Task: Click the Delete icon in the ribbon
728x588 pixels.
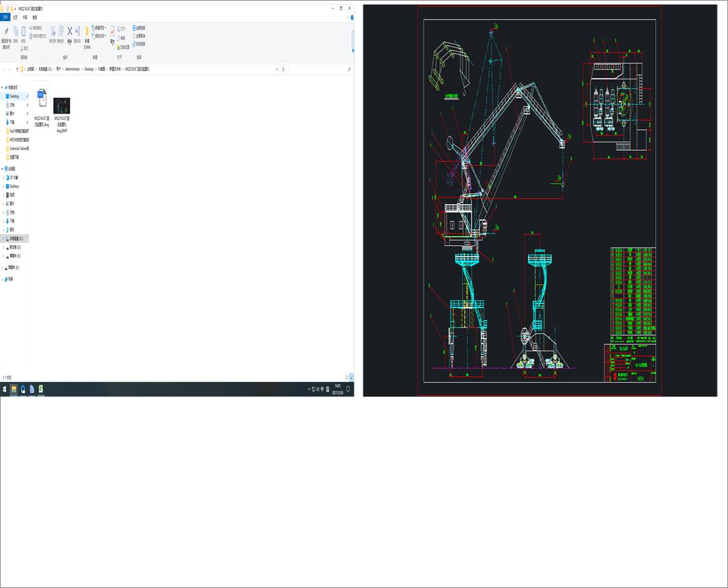Action: tap(69, 31)
